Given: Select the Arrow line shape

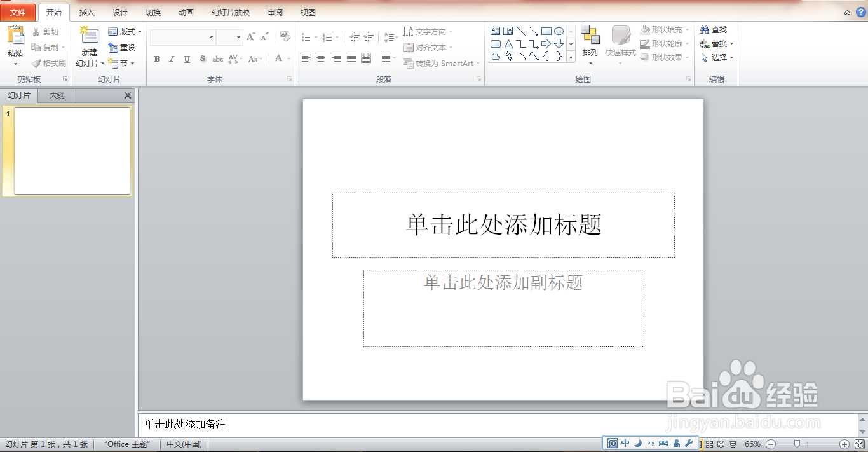Looking at the screenshot, I should tap(534, 31).
